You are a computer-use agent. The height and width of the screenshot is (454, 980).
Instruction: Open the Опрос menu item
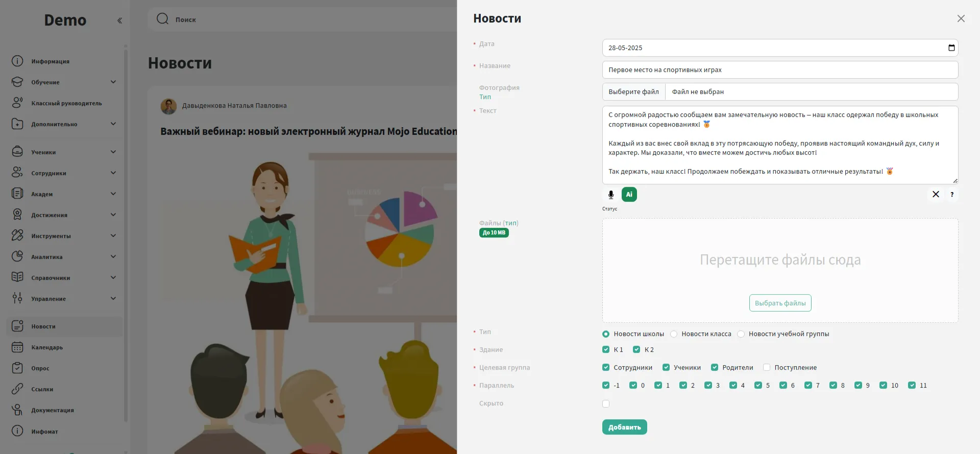pyautogui.click(x=40, y=368)
